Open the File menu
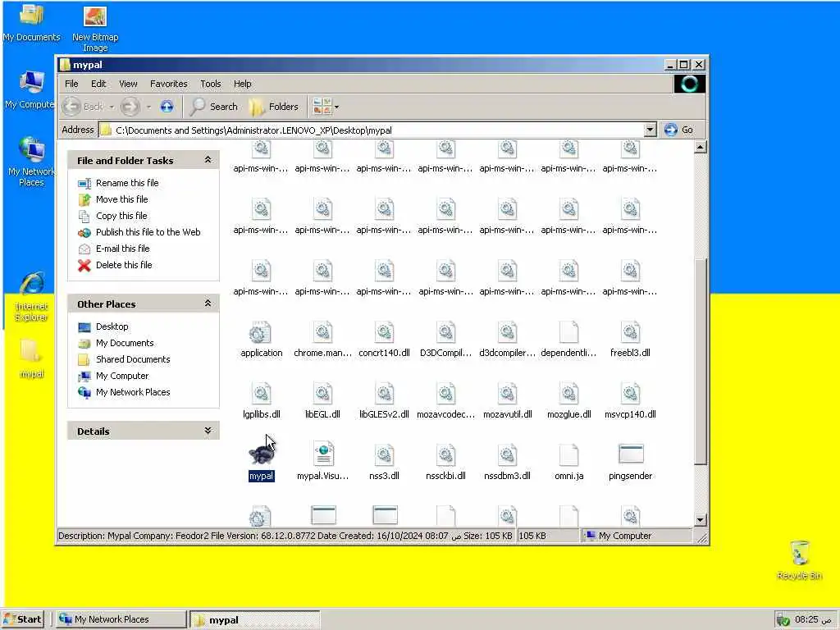This screenshot has height=630, width=840. [71, 84]
